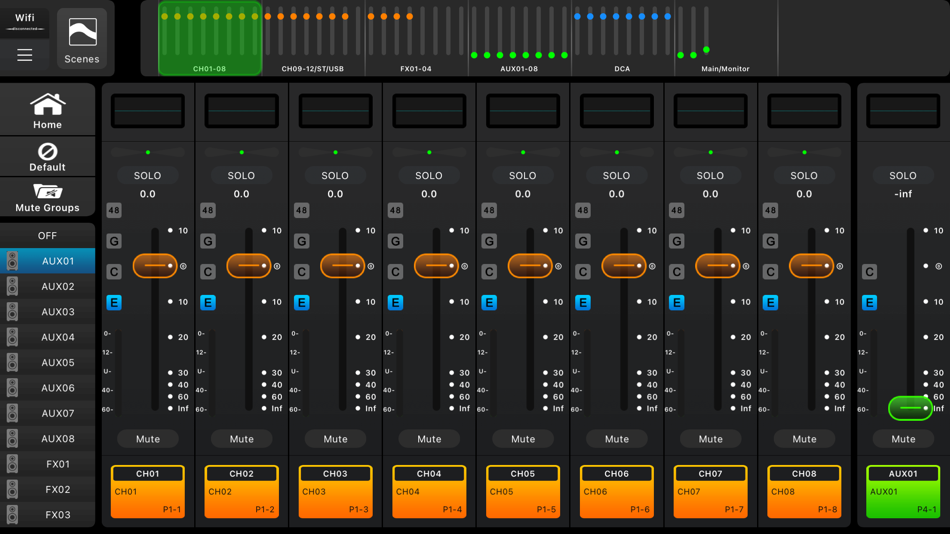Open the hamburger menu icon
950x534 pixels.
pyautogui.click(x=25, y=56)
